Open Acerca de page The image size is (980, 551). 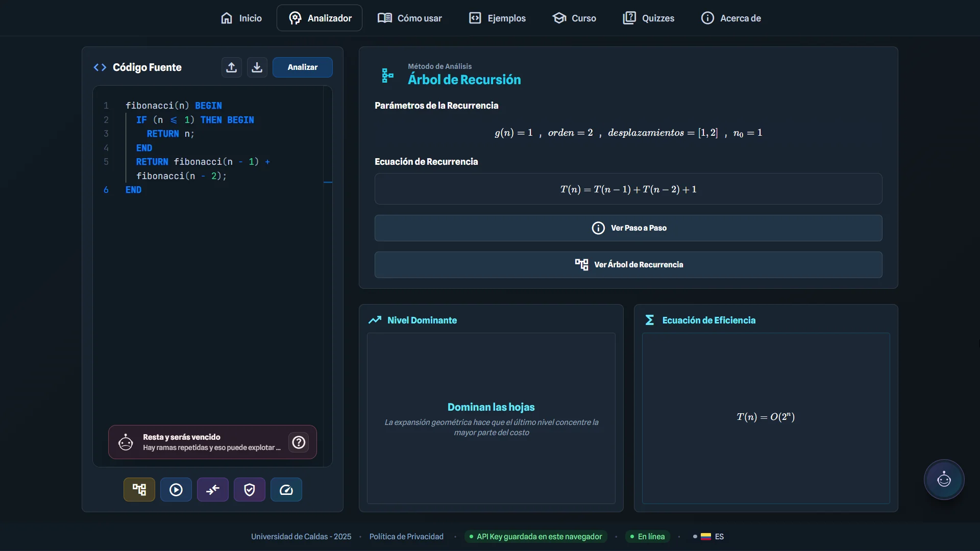point(731,18)
